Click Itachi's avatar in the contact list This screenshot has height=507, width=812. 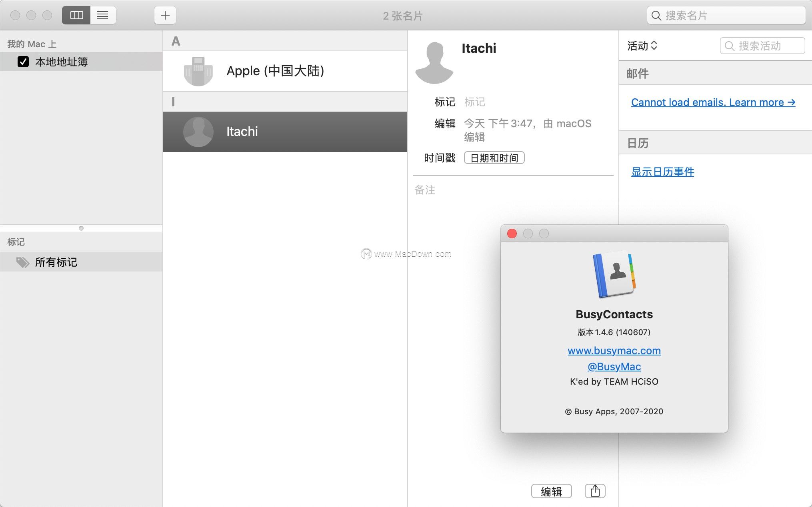198,132
